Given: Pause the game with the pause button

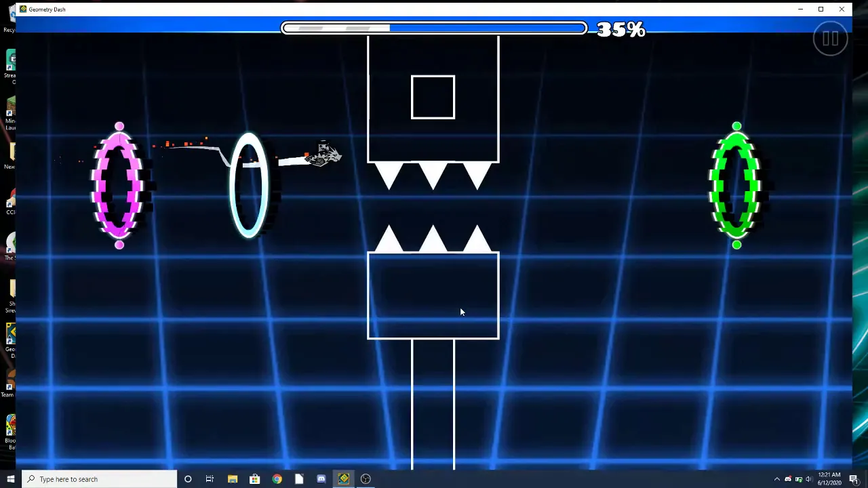Looking at the screenshot, I should (x=830, y=39).
